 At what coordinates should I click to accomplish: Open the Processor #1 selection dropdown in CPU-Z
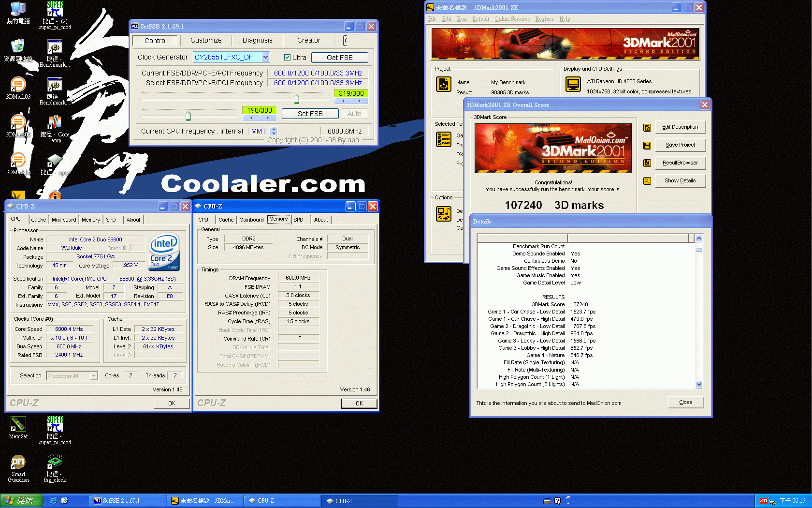click(94, 376)
